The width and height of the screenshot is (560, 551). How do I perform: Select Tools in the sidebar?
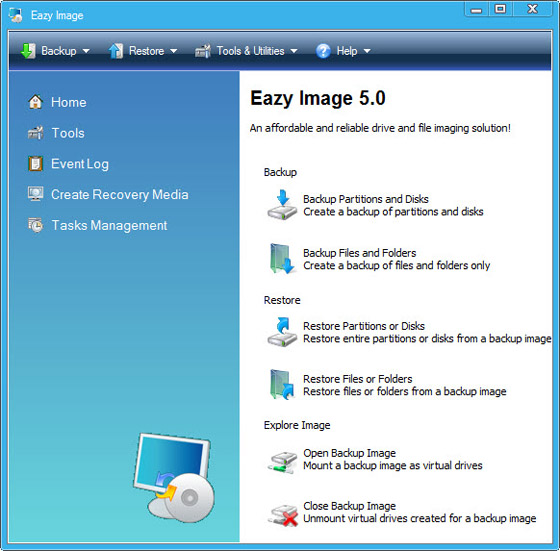(68, 133)
